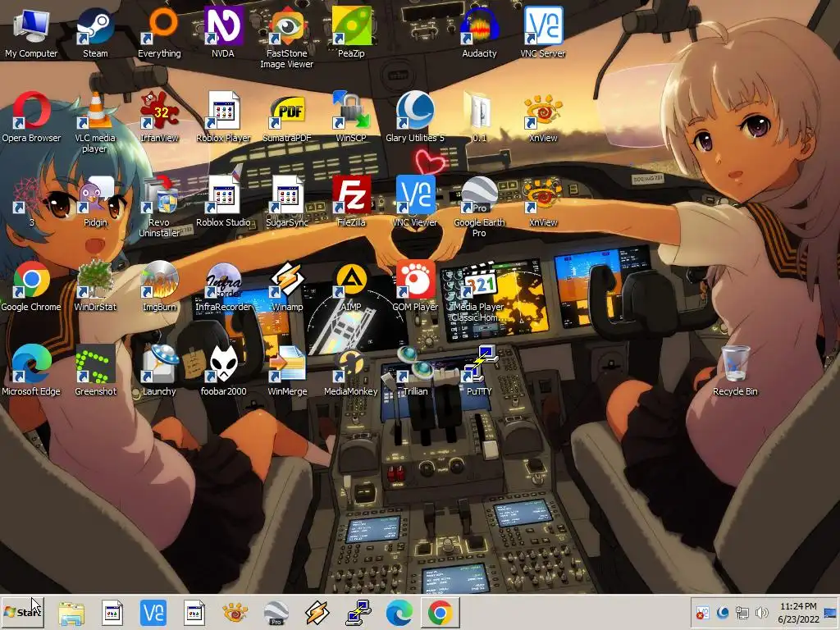The image size is (840, 630).
Task: Select the Roblox Studio shortcut
Action: coord(223,202)
